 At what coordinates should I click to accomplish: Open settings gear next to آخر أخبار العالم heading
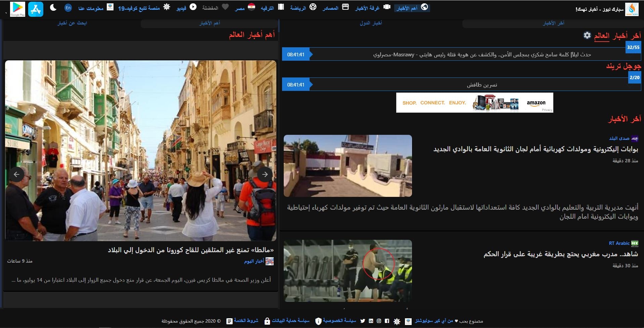(586, 36)
